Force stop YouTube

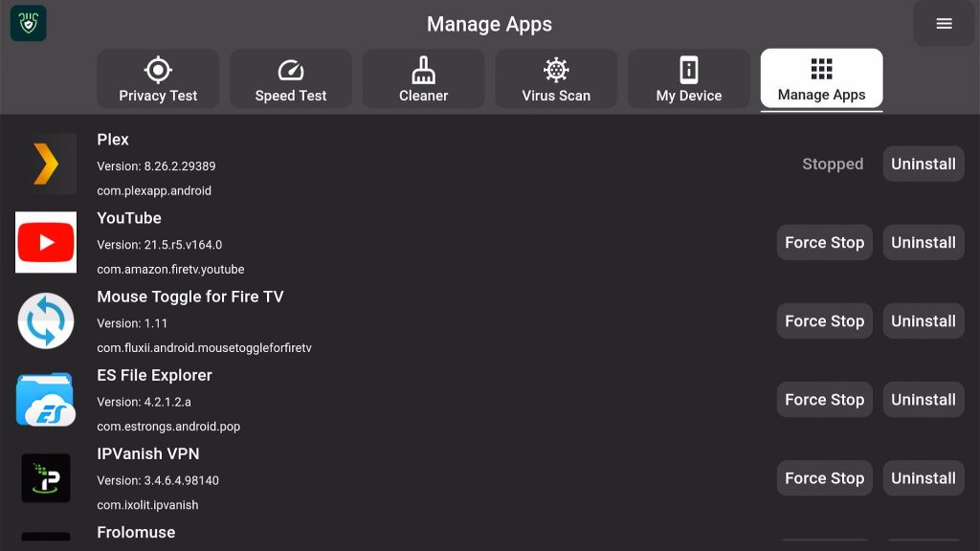click(824, 242)
